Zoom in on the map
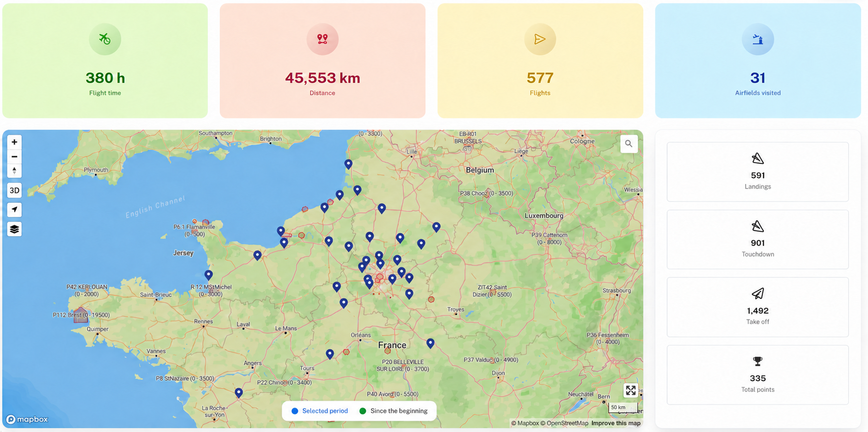868x432 pixels. click(14, 142)
